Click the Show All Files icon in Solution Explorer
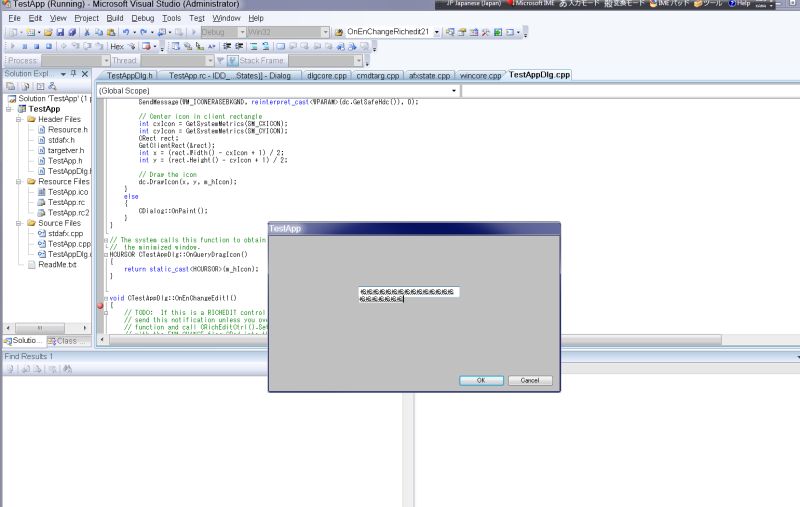The width and height of the screenshot is (800, 507). (x=26, y=86)
